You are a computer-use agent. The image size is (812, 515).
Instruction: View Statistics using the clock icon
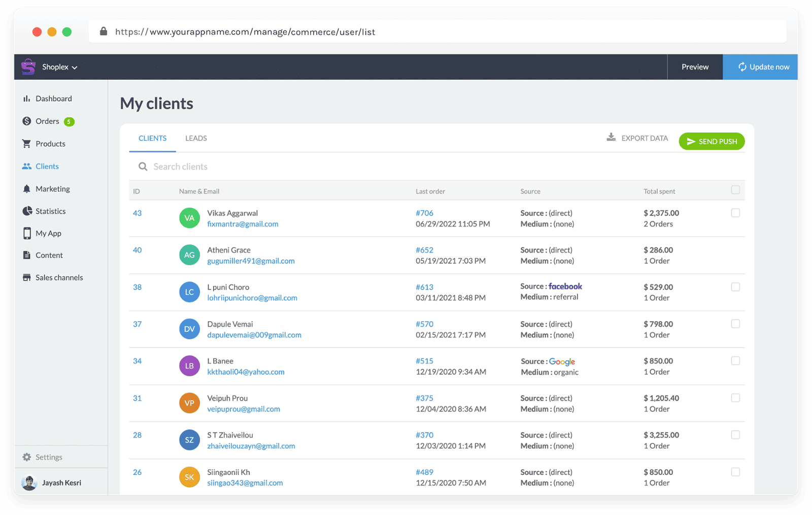[26, 211]
